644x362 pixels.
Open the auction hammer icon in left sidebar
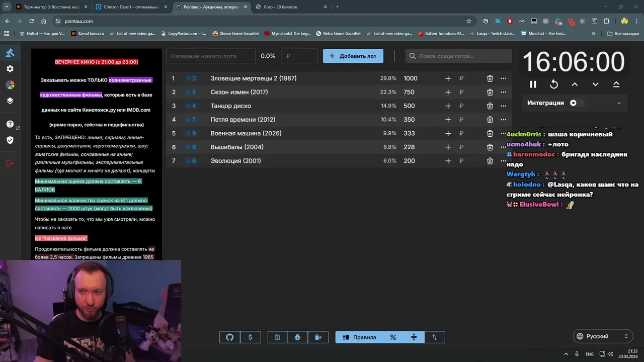pyautogui.click(x=10, y=53)
